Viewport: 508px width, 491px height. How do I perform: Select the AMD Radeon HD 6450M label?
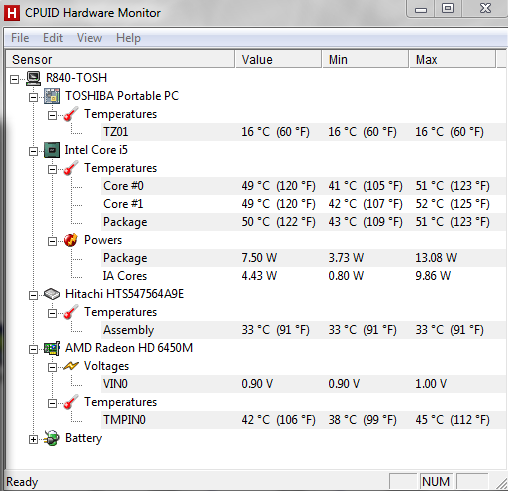click(x=129, y=348)
